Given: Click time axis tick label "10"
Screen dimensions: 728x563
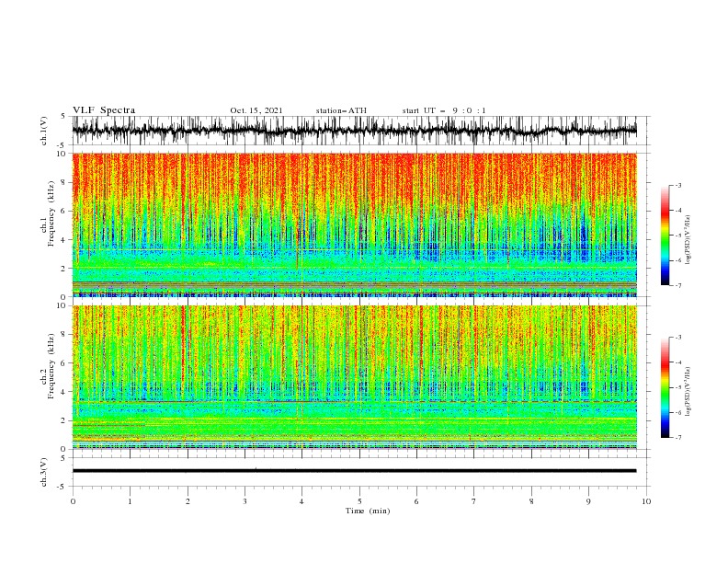Looking at the screenshot, I should [x=646, y=501].
